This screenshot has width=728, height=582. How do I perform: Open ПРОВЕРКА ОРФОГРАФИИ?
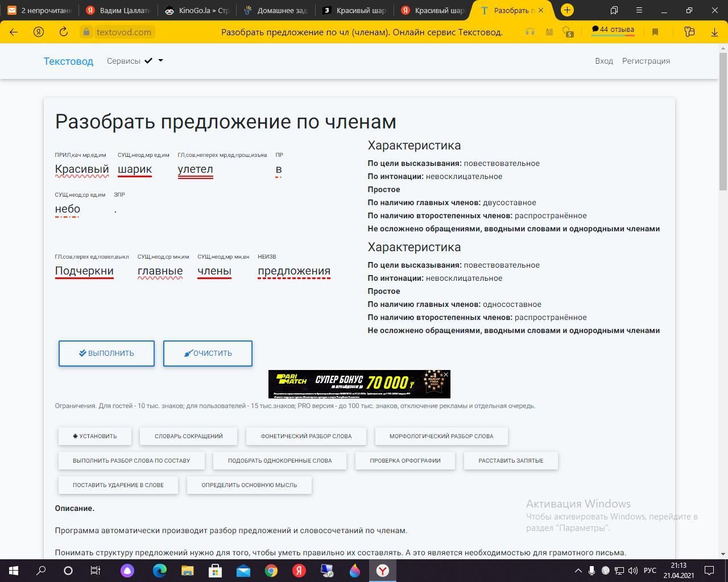405,460
